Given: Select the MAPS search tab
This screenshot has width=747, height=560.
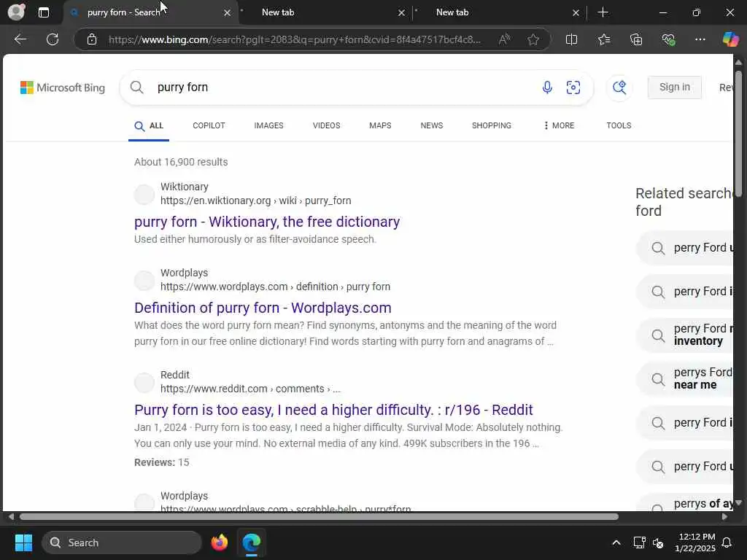Looking at the screenshot, I should coord(380,125).
